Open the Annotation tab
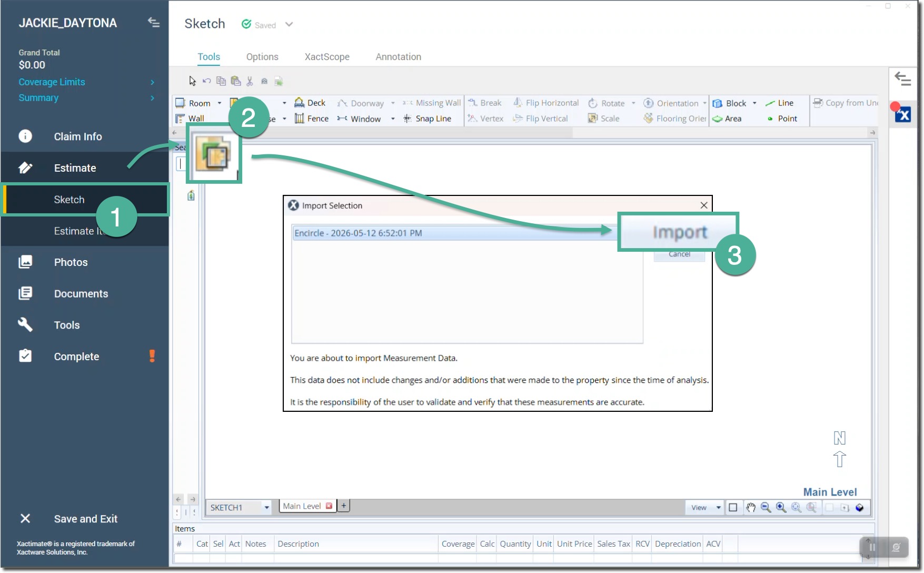The width and height of the screenshot is (924, 573). [399, 57]
